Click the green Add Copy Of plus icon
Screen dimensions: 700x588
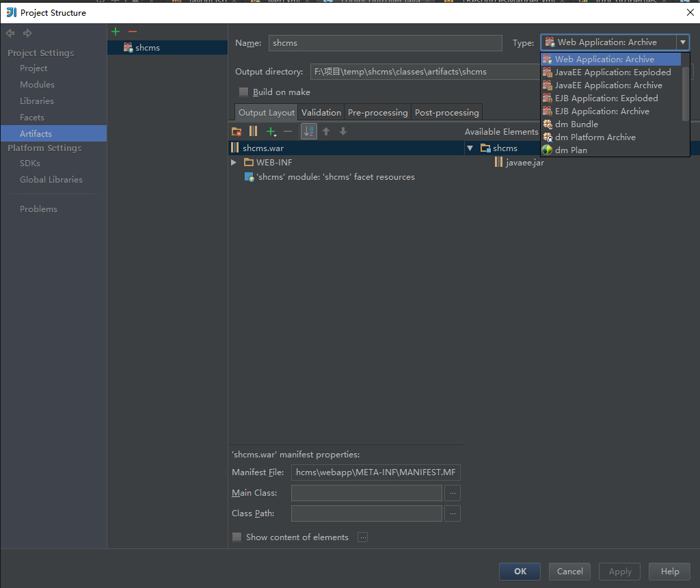[x=271, y=131]
